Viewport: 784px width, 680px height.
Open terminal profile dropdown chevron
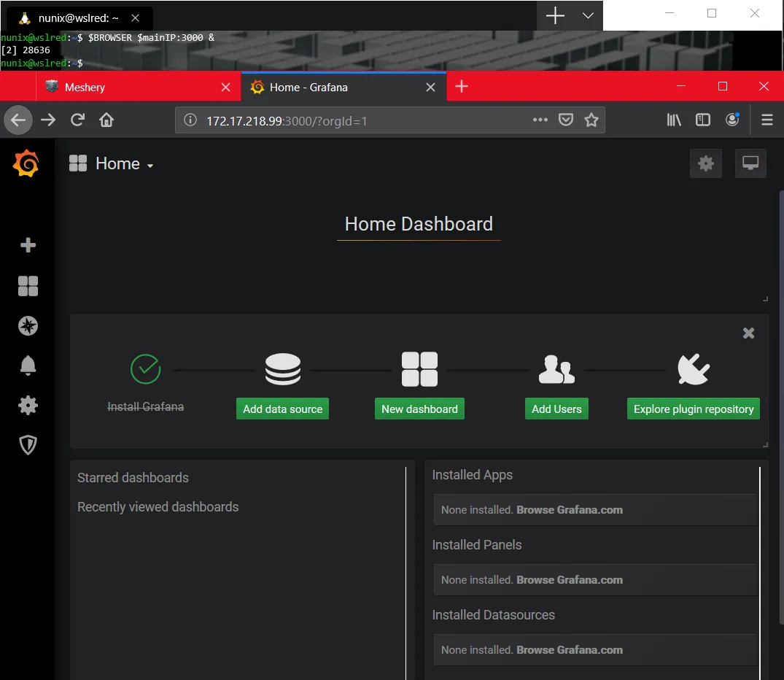588,15
